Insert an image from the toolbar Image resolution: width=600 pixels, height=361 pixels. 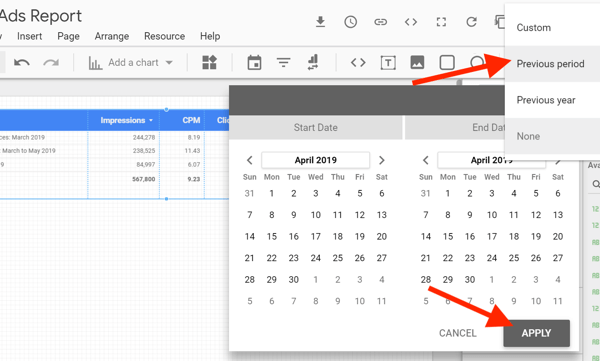(417, 62)
